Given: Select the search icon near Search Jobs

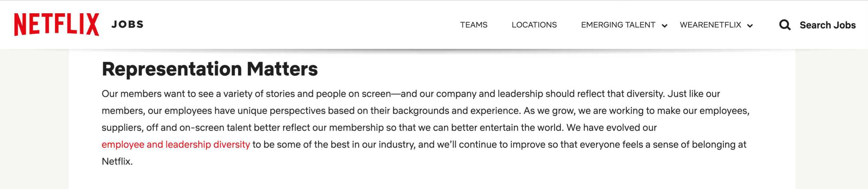Looking at the screenshot, I should pyautogui.click(x=785, y=24).
